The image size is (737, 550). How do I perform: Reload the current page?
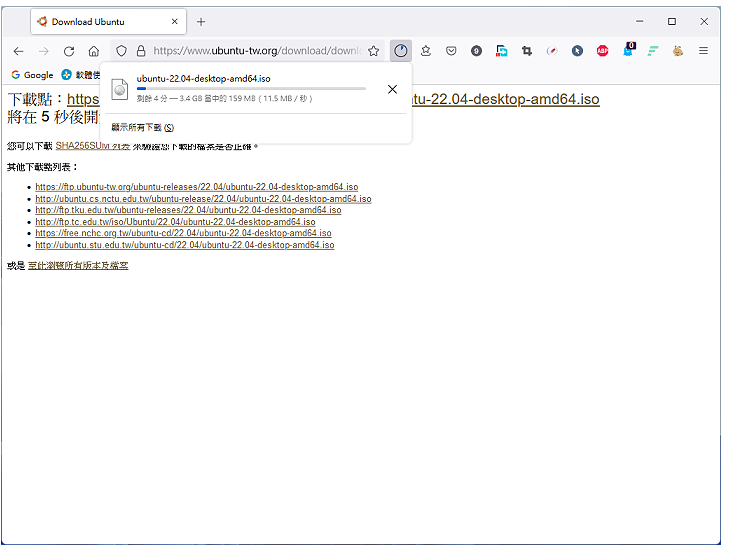pyautogui.click(x=69, y=51)
